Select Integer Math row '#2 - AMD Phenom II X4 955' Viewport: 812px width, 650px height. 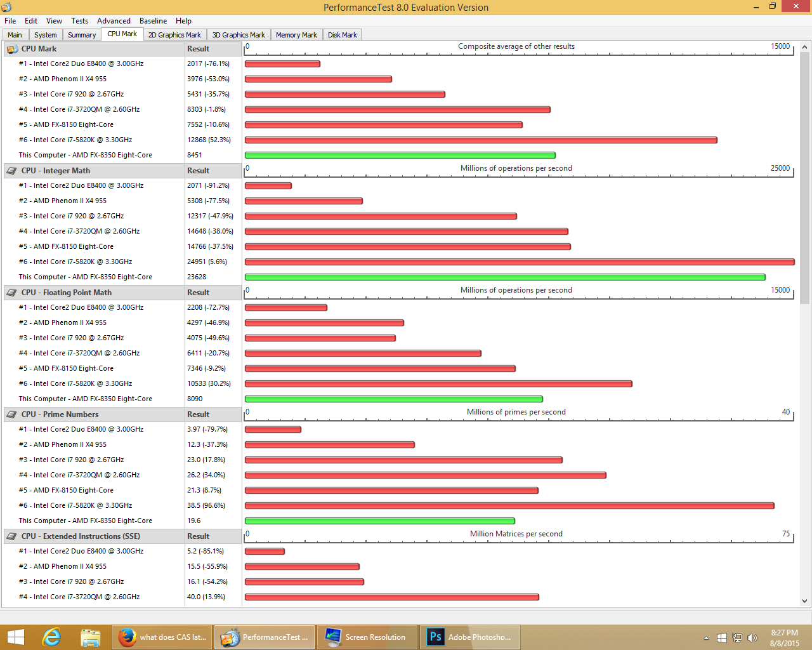pyautogui.click(x=63, y=201)
